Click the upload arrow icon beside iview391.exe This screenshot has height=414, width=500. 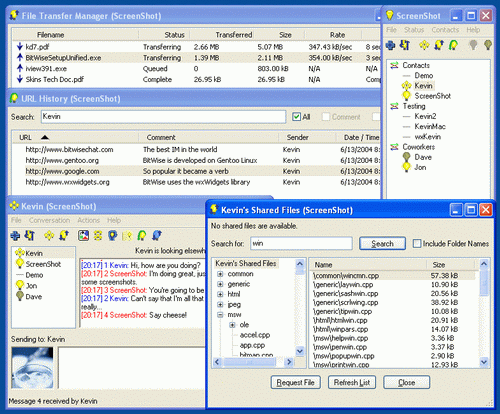(20, 68)
